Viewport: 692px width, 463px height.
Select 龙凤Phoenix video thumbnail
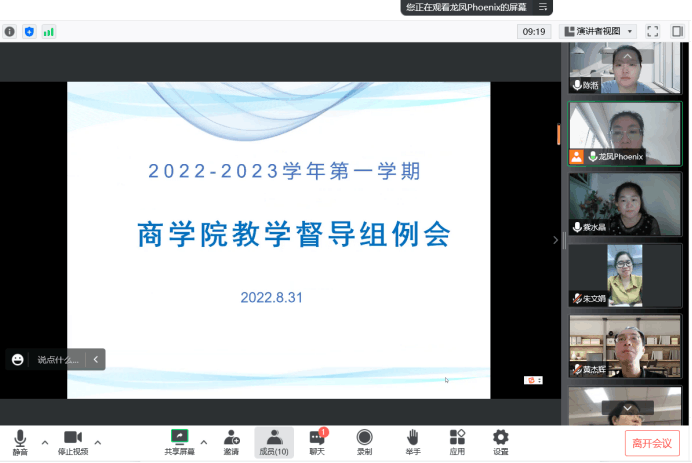[x=624, y=134]
